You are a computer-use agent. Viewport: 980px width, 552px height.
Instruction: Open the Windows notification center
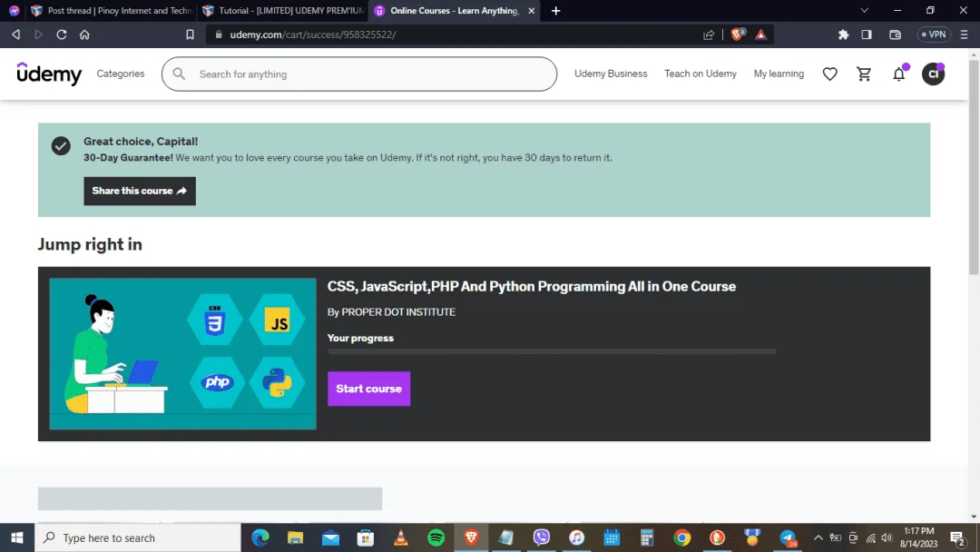pos(957,537)
